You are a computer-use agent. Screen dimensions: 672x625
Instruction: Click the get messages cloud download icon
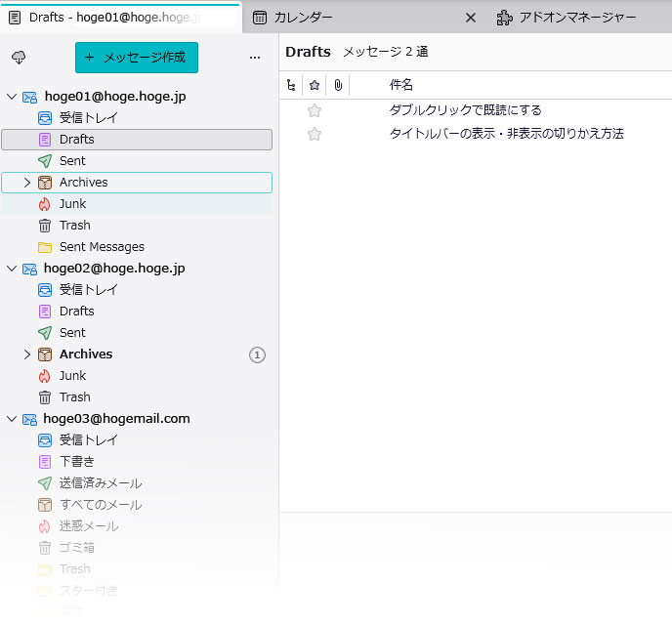point(19,58)
